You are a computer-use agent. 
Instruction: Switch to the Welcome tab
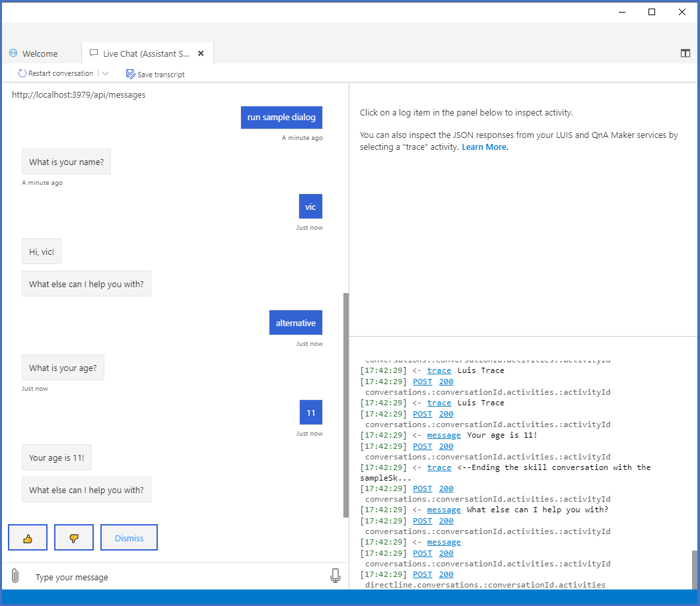[41, 53]
